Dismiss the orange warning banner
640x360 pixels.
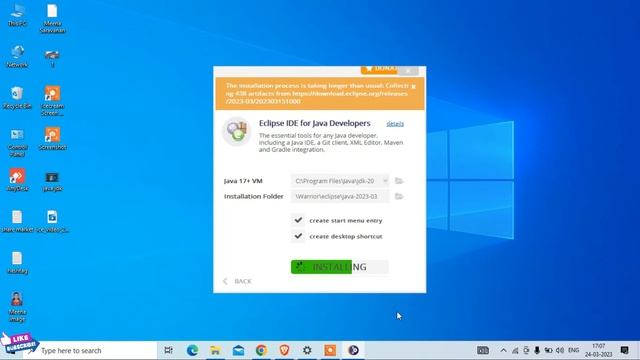[413, 87]
